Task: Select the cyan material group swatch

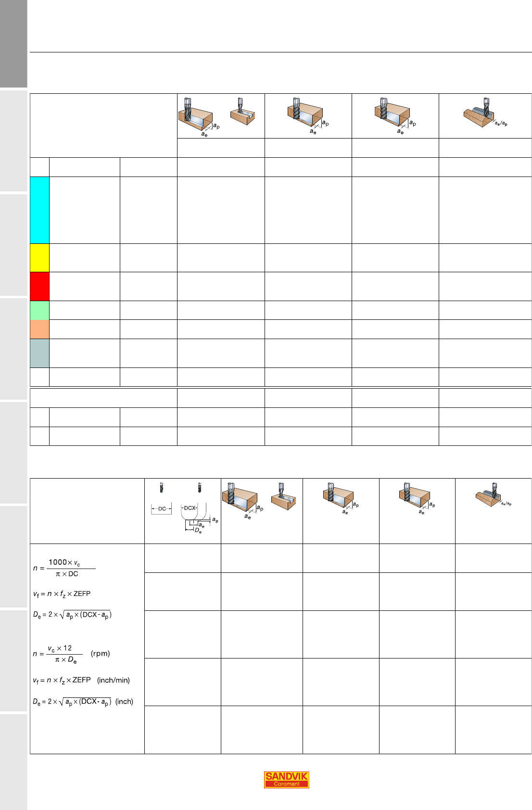Action: [x=39, y=210]
